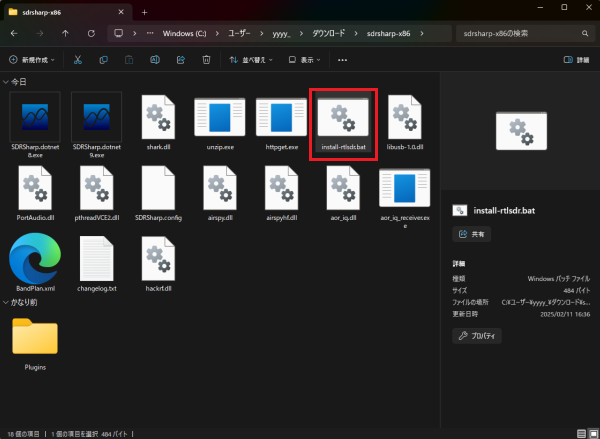This screenshot has width=600, height=439.
Task: Expand hidden breadcrumb path ellipsis
Action: coord(150,33)
